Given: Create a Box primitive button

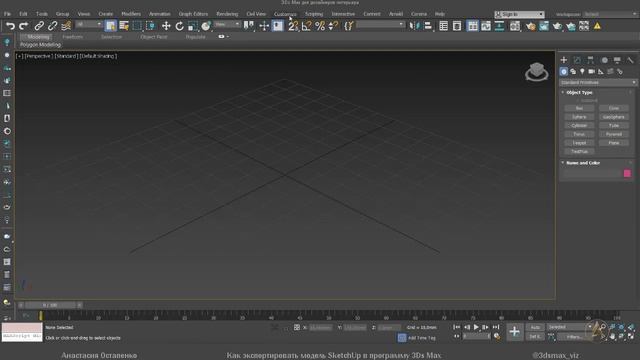Looking at the screenshot, I should (x=579, y=108).
